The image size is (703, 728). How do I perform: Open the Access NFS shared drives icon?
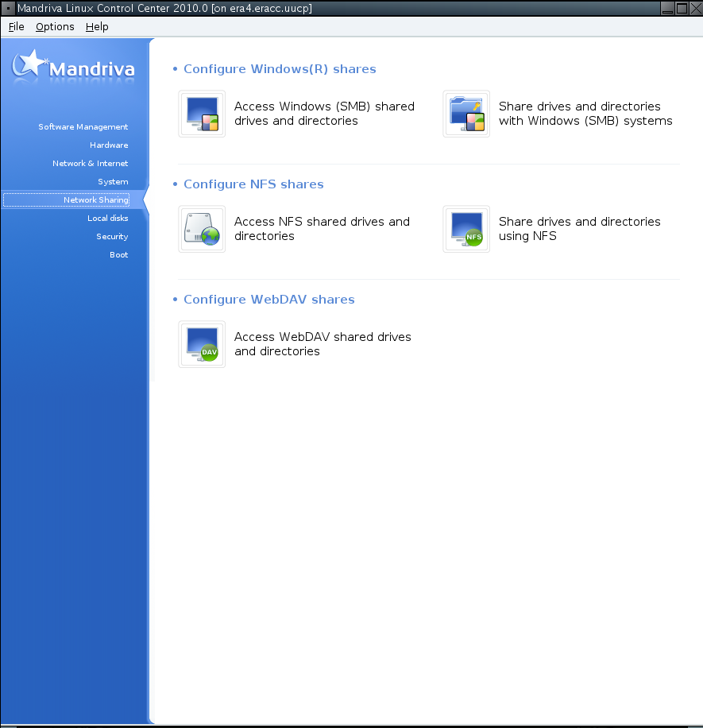click(202, 229)
